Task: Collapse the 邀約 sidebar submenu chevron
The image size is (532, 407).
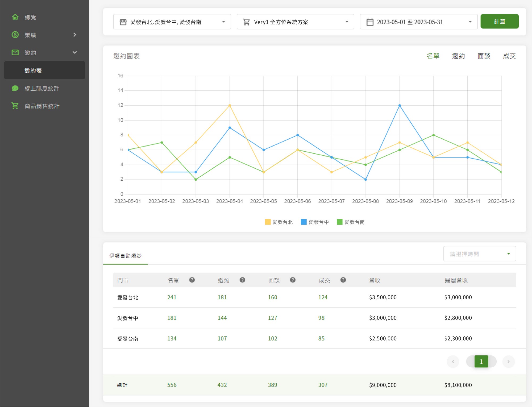Action: tap(75, 52)
